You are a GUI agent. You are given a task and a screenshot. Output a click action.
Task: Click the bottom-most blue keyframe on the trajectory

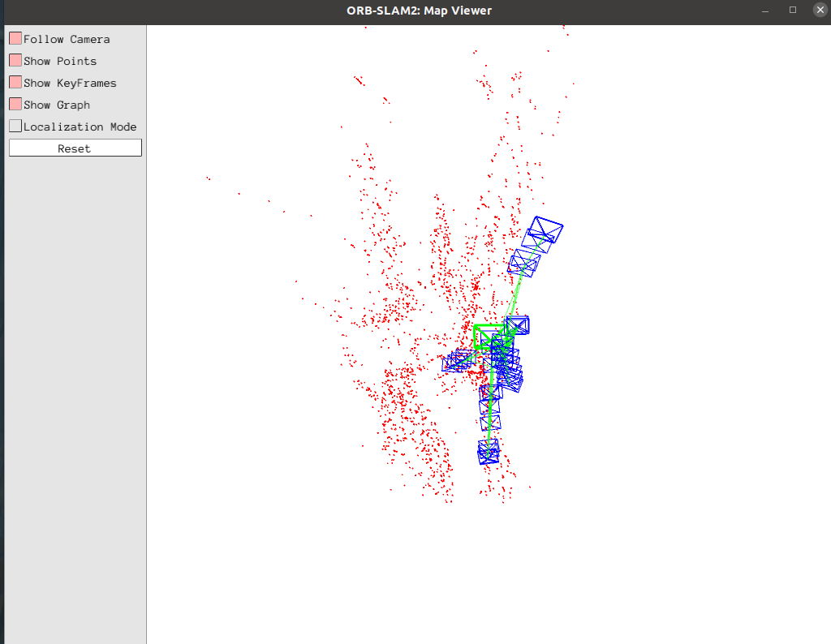[x=489, y=452]
